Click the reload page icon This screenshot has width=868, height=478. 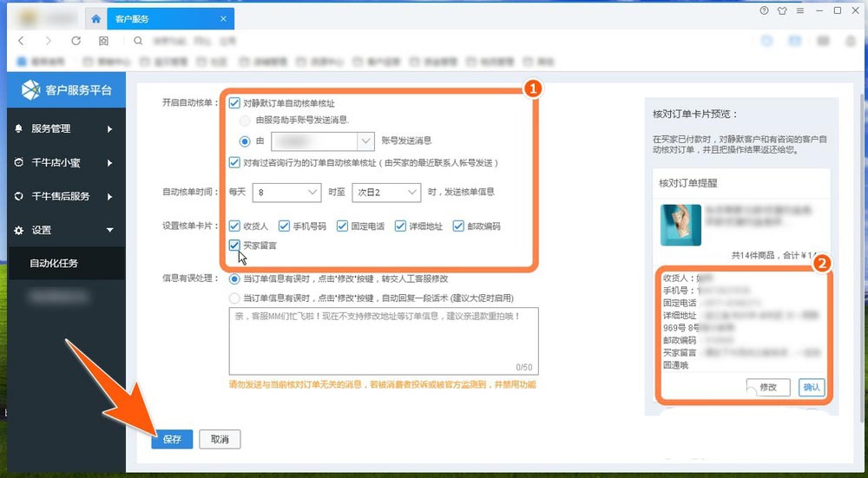tap(76, 41)
